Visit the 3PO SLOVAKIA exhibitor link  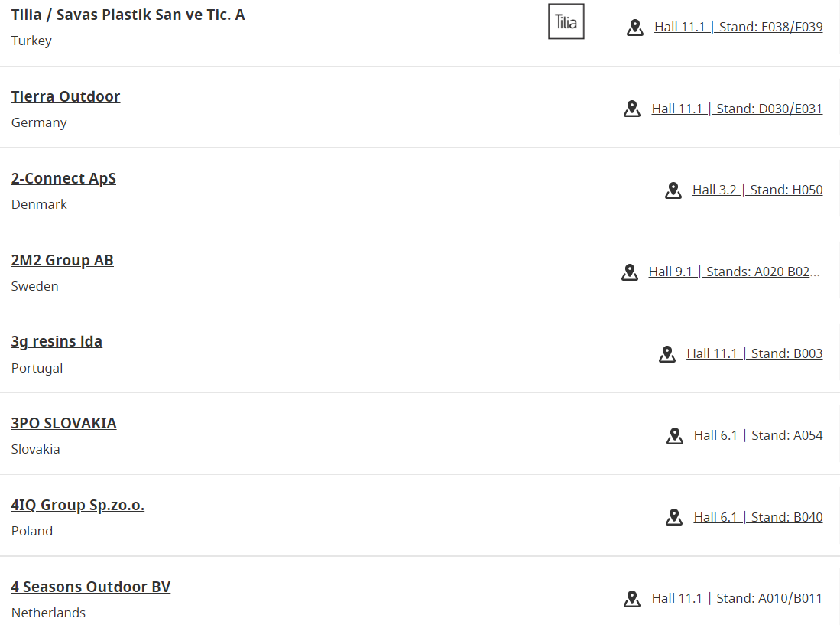click(63, 423)
